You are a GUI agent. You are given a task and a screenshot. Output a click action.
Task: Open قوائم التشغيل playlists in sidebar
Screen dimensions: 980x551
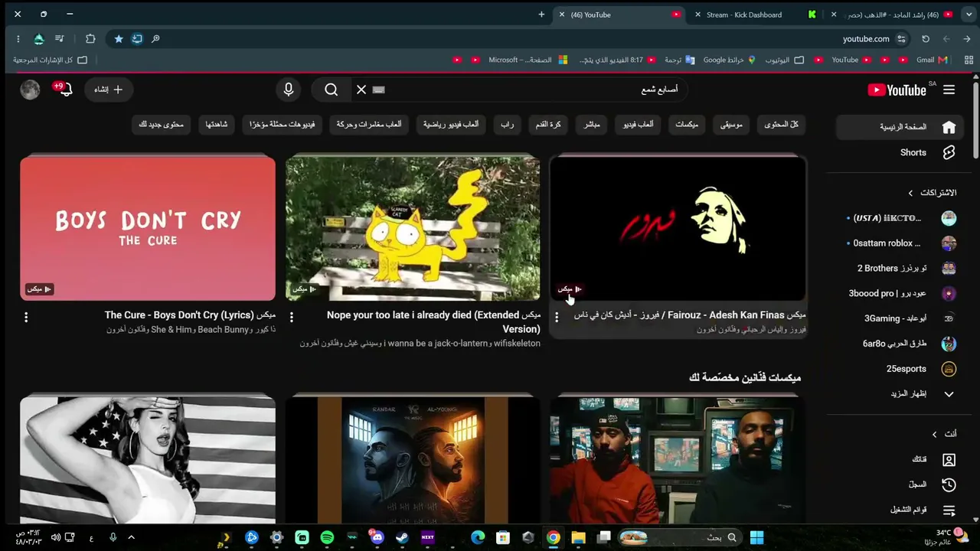point(900,510)
